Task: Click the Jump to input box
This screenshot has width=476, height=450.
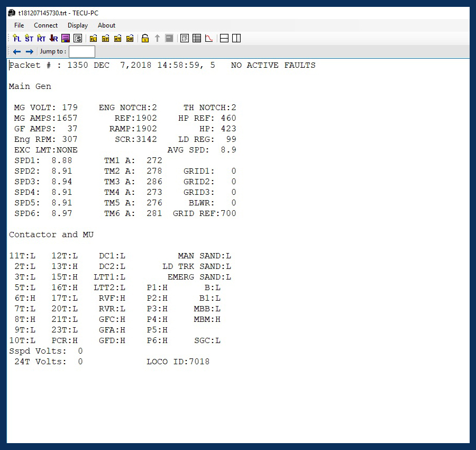Action: pyautogui.click(x=82, y=52)
